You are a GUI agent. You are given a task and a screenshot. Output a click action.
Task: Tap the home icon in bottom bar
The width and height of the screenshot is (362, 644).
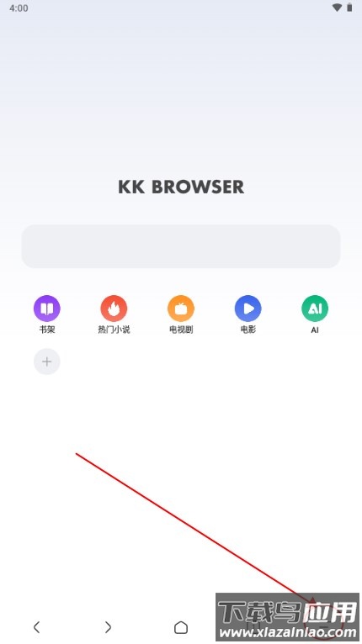click(x=181, y=627)
